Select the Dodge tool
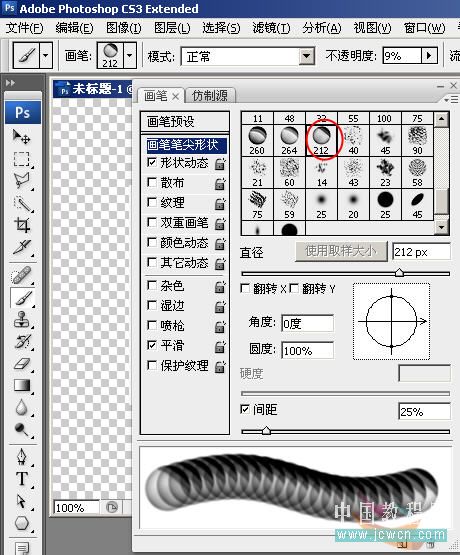This screenshot has height=555, width=460. 22,429
